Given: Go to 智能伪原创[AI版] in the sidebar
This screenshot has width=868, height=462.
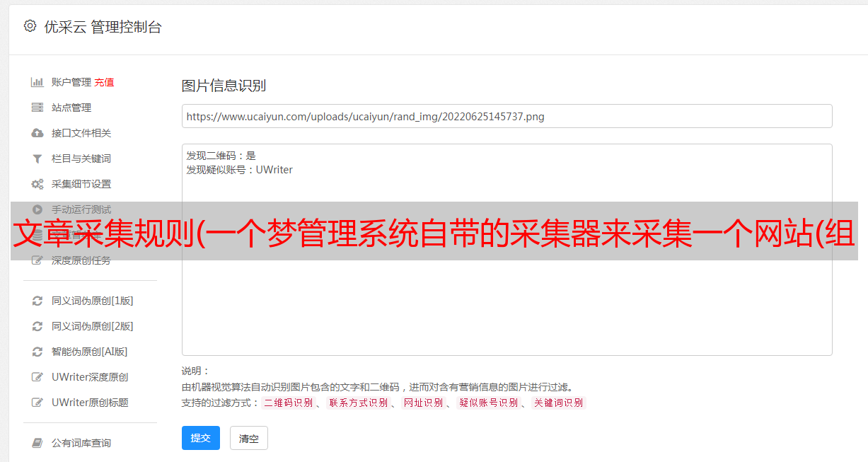Looking at the screenshot, I should pyautogui.click(x=90, y=352).
